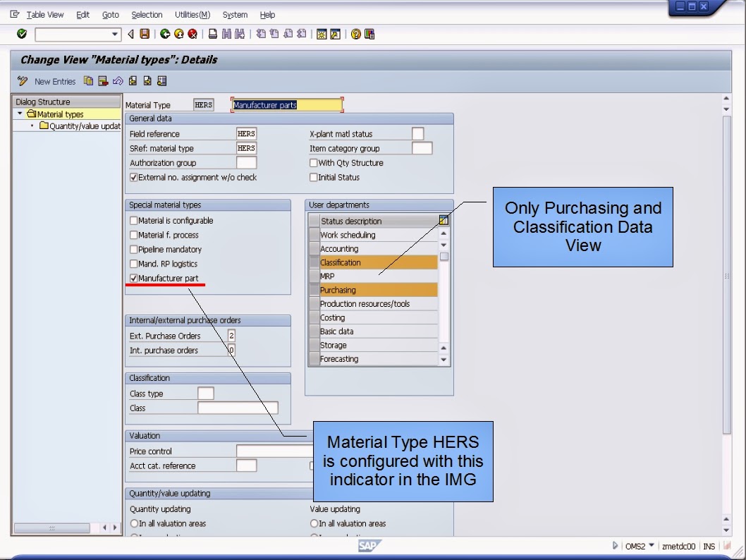746x560 pixels.
Task: Click the Copy As icon
Action: pyautogui.click(x=89, y=81)
